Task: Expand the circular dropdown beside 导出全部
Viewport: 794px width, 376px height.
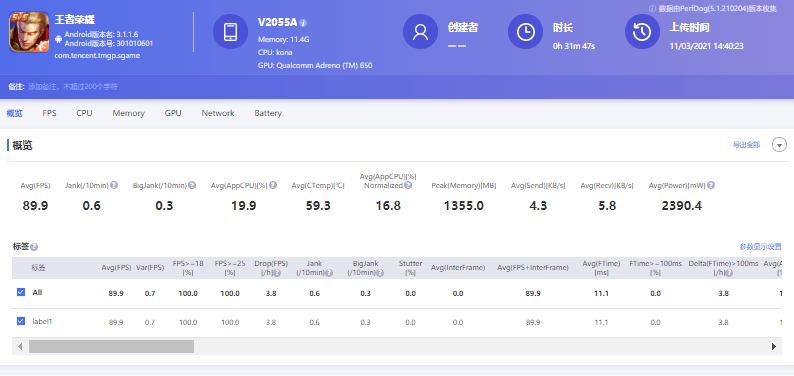Action: tap(779, 145)
